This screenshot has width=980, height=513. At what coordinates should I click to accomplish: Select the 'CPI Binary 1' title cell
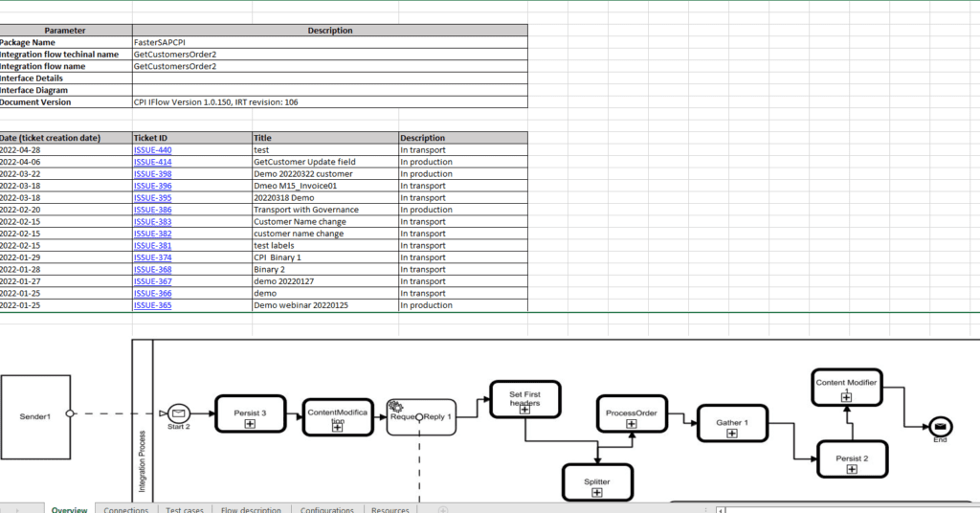point(325,257)
